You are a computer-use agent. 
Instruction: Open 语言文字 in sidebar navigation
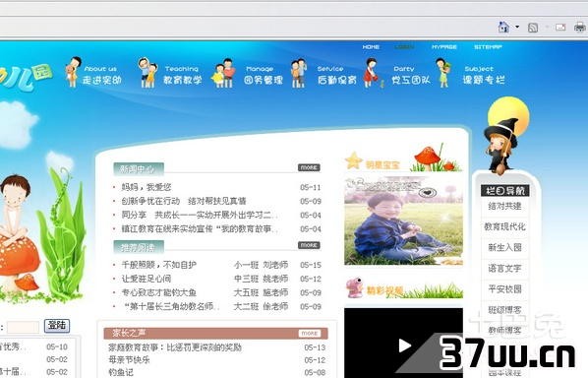[504, 269]
